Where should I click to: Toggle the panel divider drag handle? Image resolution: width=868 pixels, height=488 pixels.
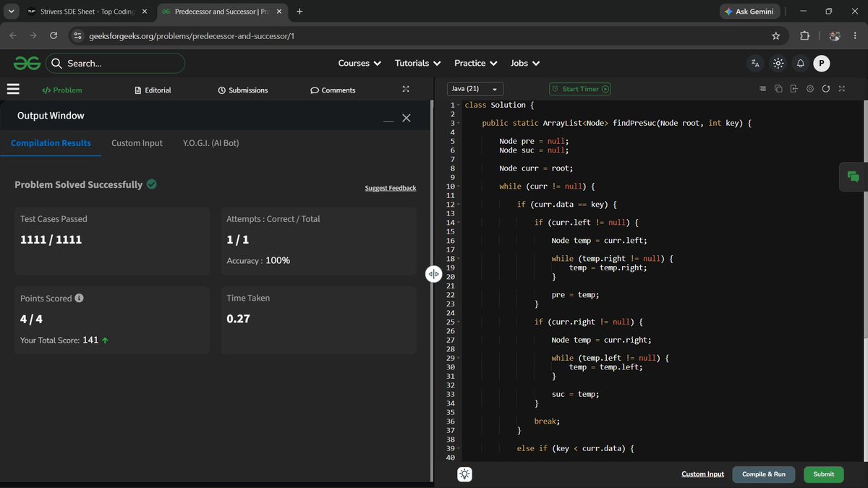433,274
